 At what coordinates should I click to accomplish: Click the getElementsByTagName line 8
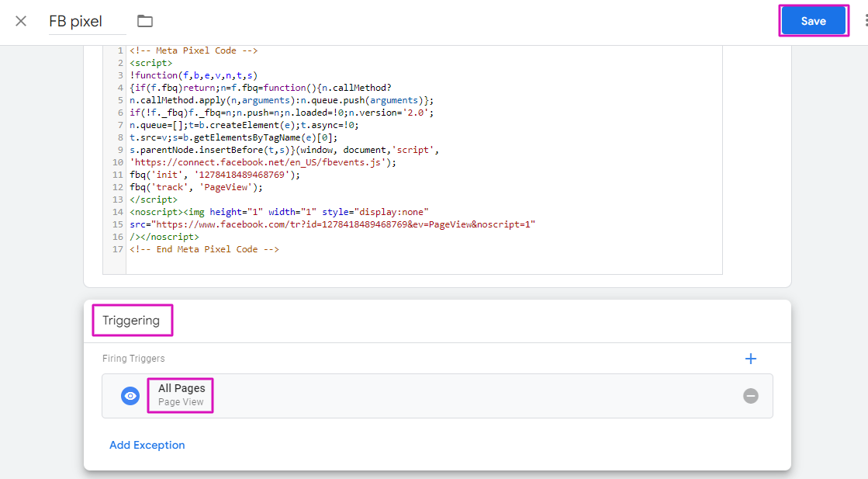pyautogui.click(x=233, y=138)
